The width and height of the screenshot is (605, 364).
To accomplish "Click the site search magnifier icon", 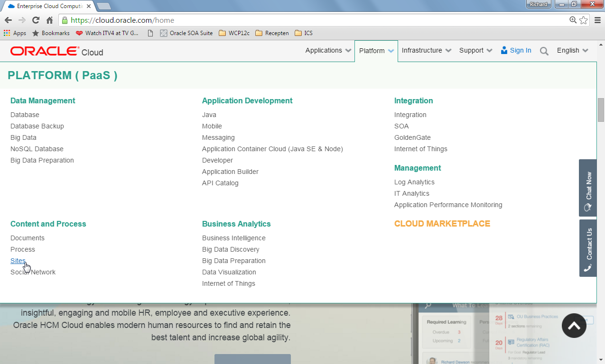I will point(544,51).
